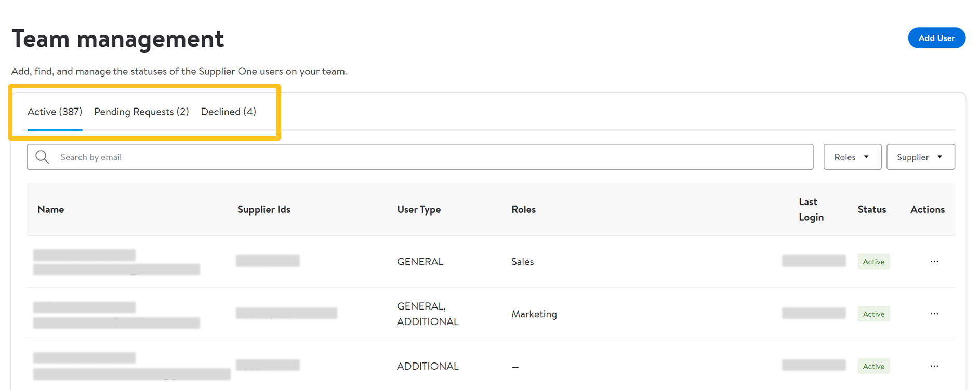This screenshot has width=980, height=390.
Task: Switch to the Active (387) tab
Action: [x=55, y=112]
